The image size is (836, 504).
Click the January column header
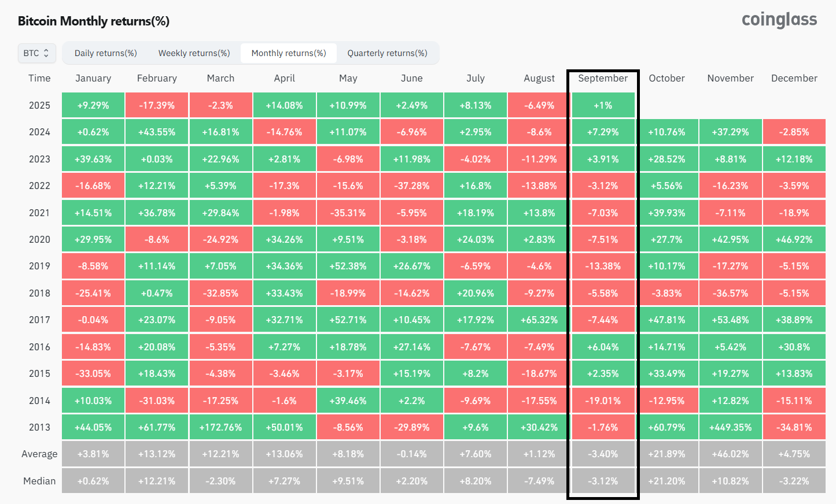coord(93,78)
